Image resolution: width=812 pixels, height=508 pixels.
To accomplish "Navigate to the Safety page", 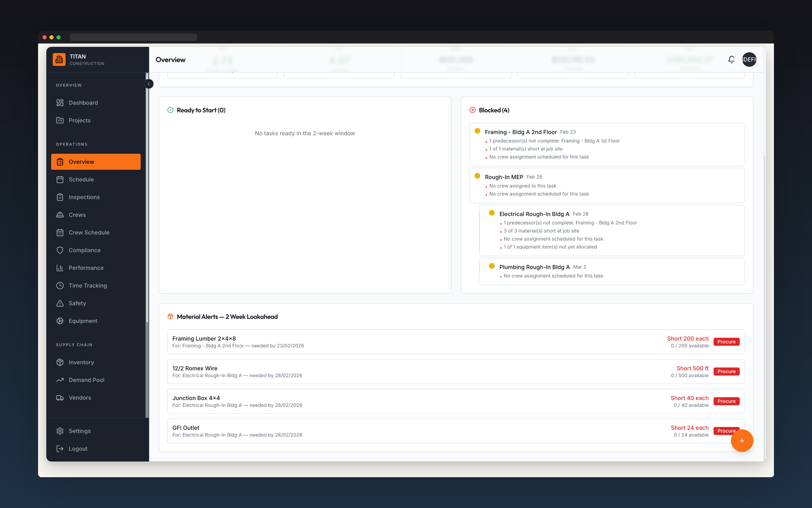I will pos(95,304).
